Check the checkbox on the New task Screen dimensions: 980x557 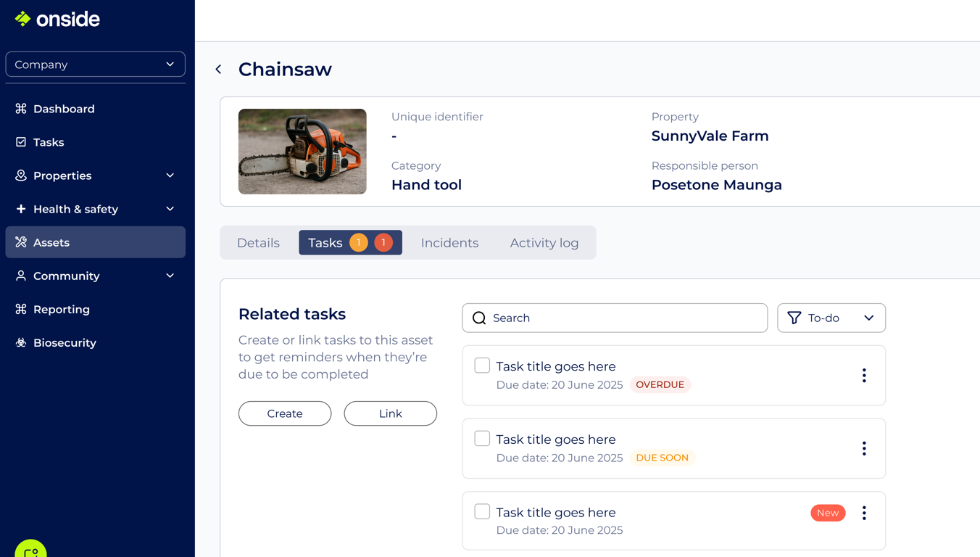[482, 511]
